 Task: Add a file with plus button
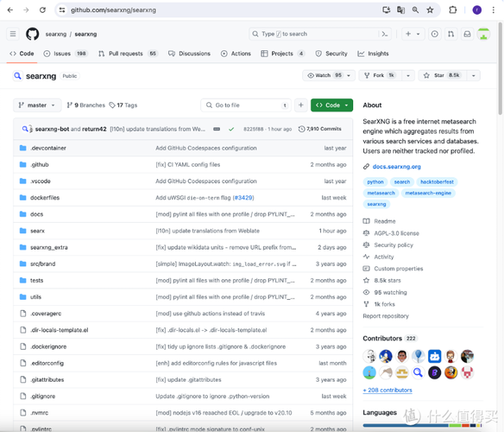tap(301, 105)
